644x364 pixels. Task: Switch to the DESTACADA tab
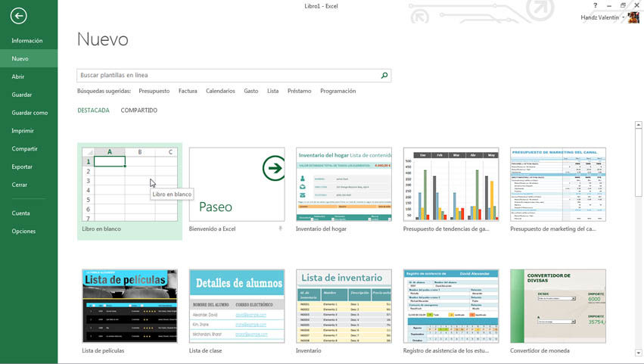coord(94,110)
